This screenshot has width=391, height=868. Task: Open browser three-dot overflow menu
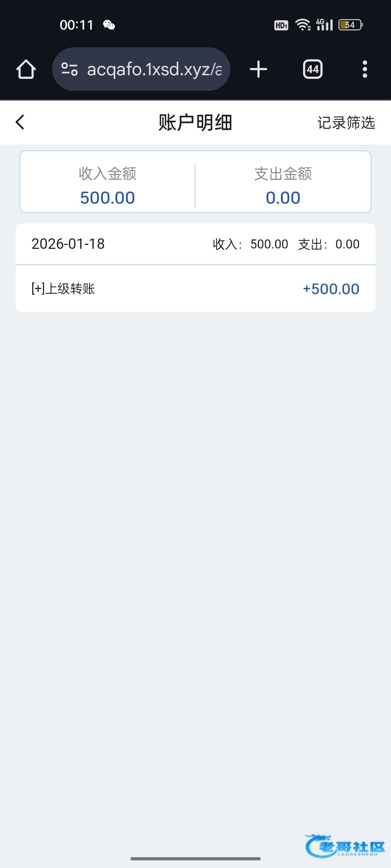(365, 69)
